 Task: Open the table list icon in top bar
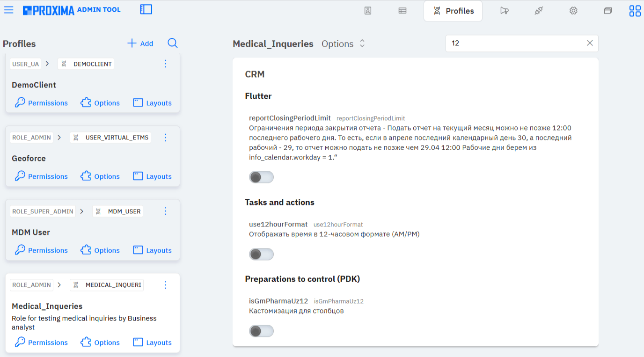click(x=402, y=11)
